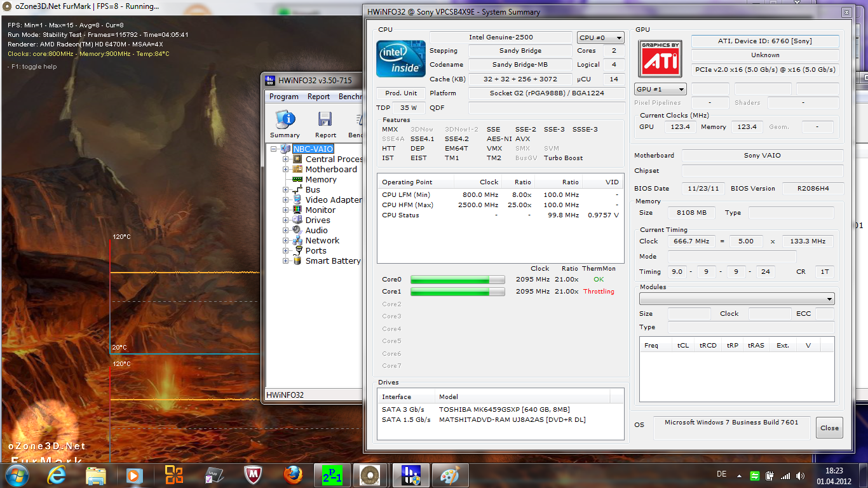
Task: Click the Model column header in Drives
Action: pyautogui.click(x=522, y=396)
